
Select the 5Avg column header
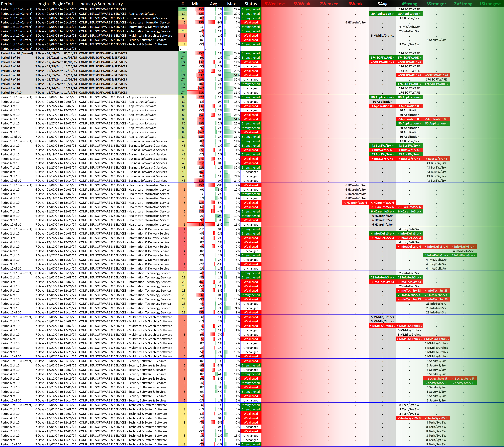point(382,4)
